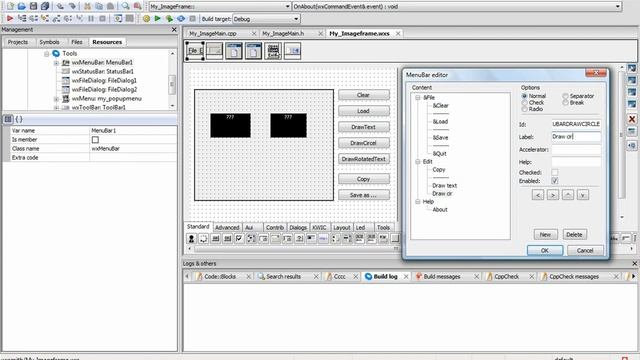Screen dimensions: 640x360
Task: Click the Id input field
Action: [x=576, y=124]
